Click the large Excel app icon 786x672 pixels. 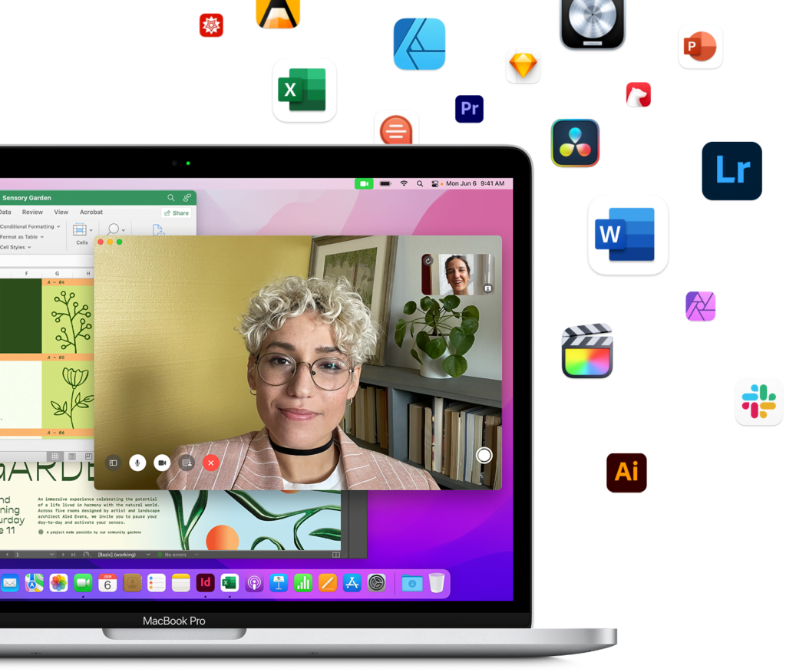point(304,91)
